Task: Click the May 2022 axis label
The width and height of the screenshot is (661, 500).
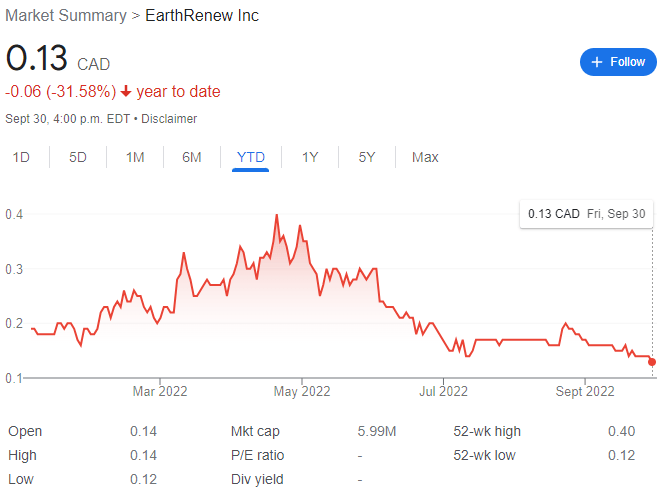Action: 302,392
